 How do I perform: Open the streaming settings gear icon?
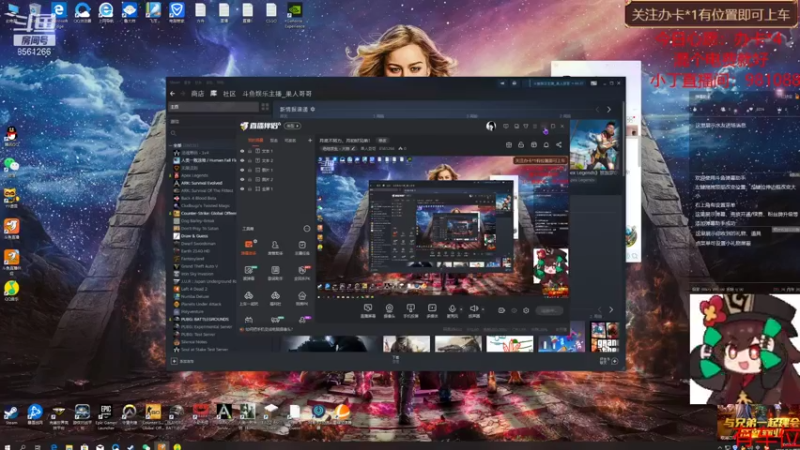(526, 310)
